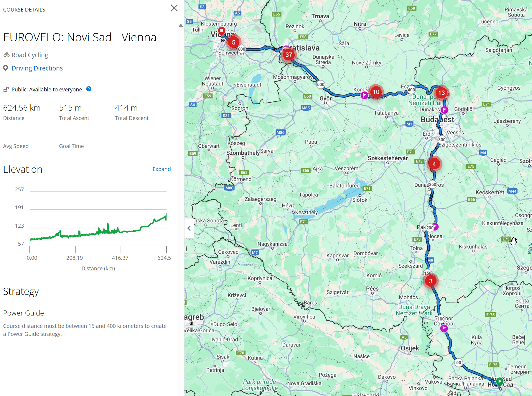Collapse the details panel with the left chevron
Viewport: 532px width, 396px height.
point(189,229)
